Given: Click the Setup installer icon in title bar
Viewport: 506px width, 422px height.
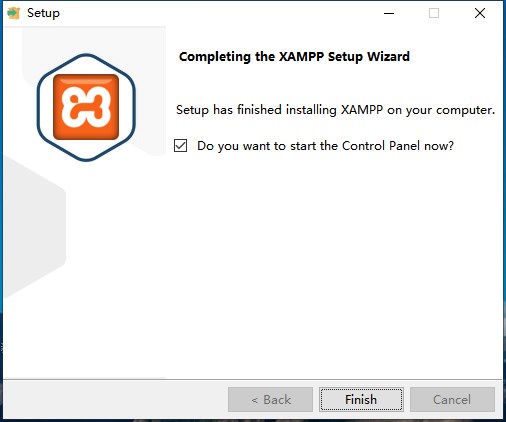Looking at the screenshot, I should pos(13,13).
